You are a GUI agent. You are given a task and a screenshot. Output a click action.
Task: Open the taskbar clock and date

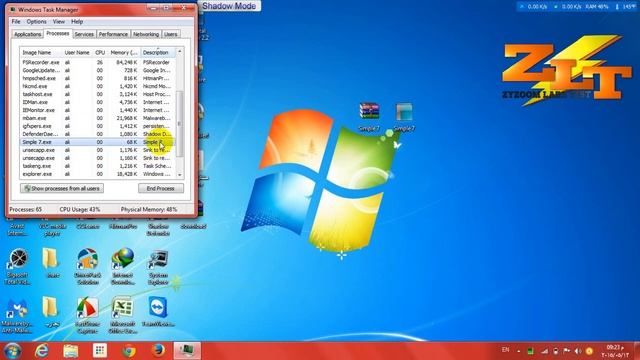tap(615, 351)
